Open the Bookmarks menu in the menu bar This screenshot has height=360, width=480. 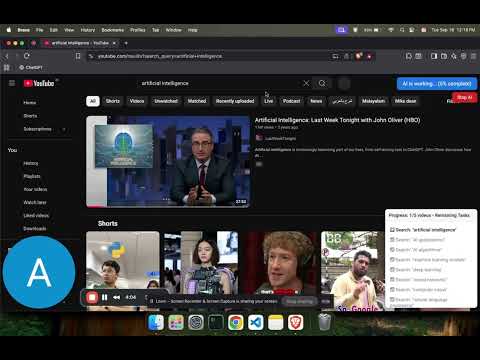113,30
